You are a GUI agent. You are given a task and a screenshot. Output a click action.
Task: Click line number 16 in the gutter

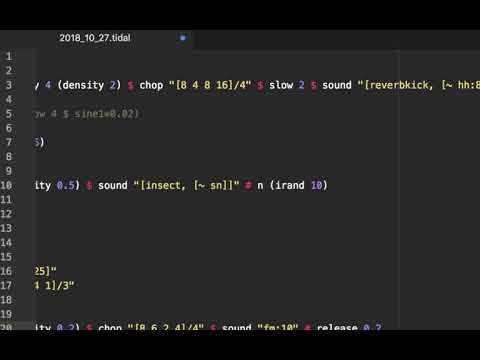click(x=6, y=271)
